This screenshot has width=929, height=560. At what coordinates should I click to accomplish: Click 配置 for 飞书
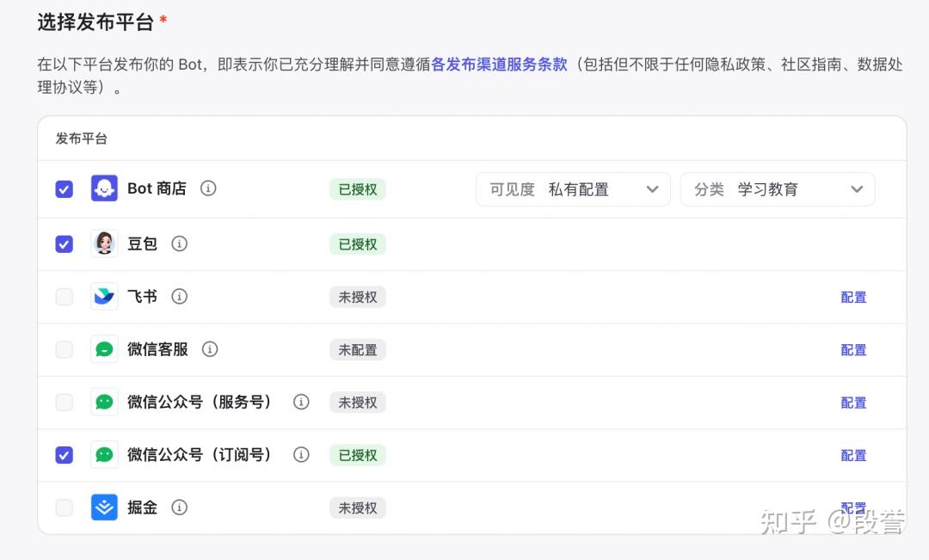pos(853,297)
